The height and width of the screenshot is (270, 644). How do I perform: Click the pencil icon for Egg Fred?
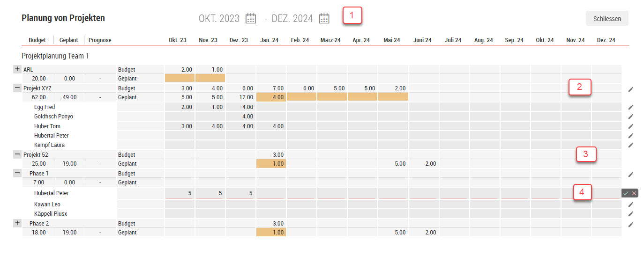[x=631, y=107]
